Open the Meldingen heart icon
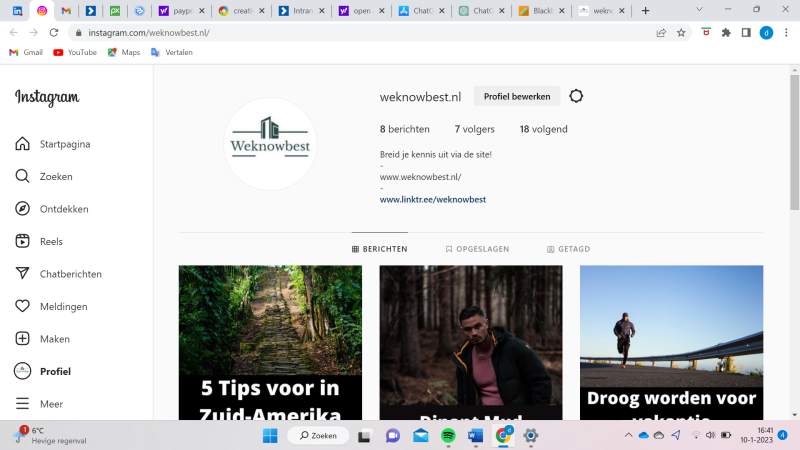Screen dimensions: 800x450 [x=22, y=306]
